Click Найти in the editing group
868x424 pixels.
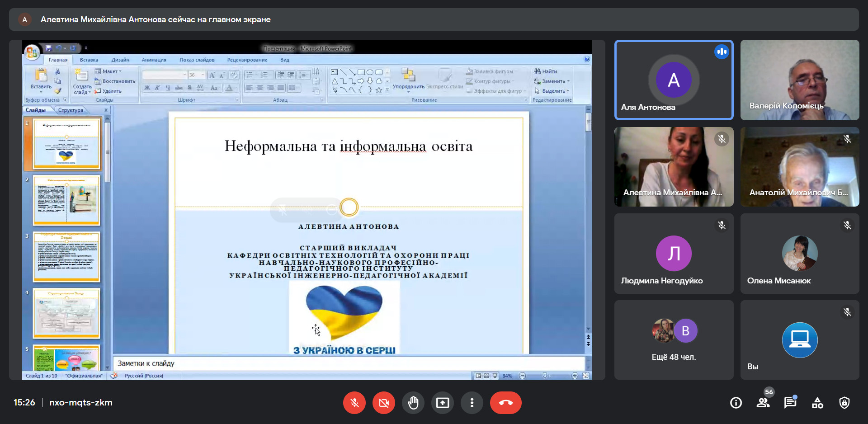(x=546, y=71)
